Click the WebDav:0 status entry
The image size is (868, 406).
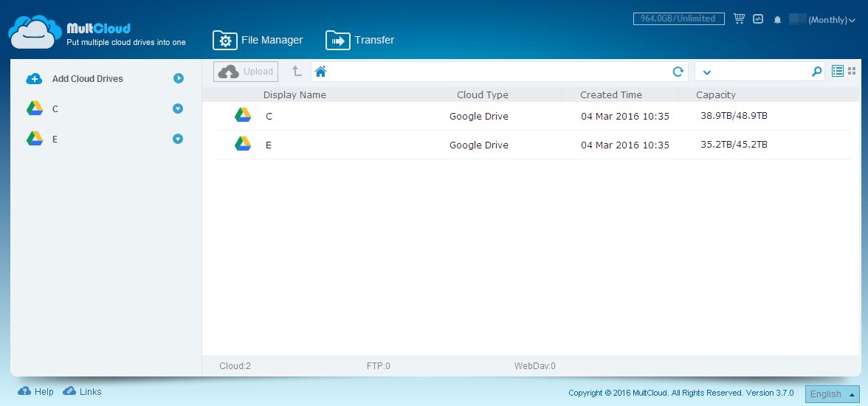tap(534, 365)
